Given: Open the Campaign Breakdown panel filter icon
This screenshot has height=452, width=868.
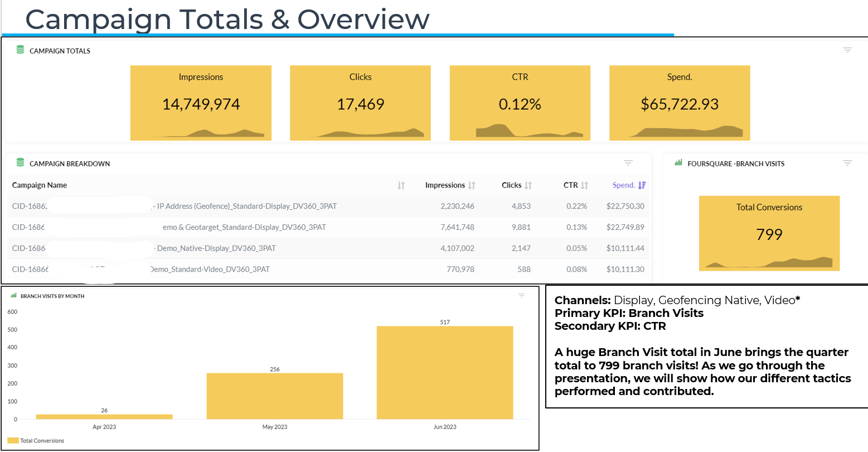Looking at the screenshot, I should point(628,163).
